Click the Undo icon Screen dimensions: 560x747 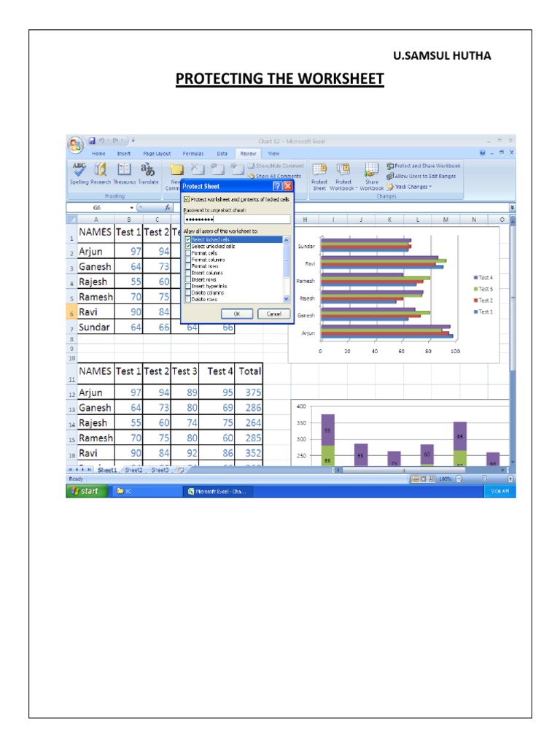tap(101, 141)
